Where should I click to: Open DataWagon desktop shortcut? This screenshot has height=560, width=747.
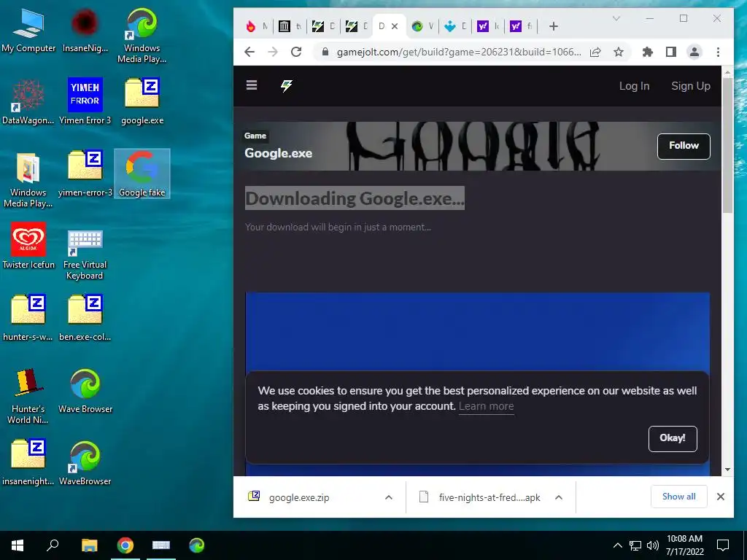coord(28,102)
